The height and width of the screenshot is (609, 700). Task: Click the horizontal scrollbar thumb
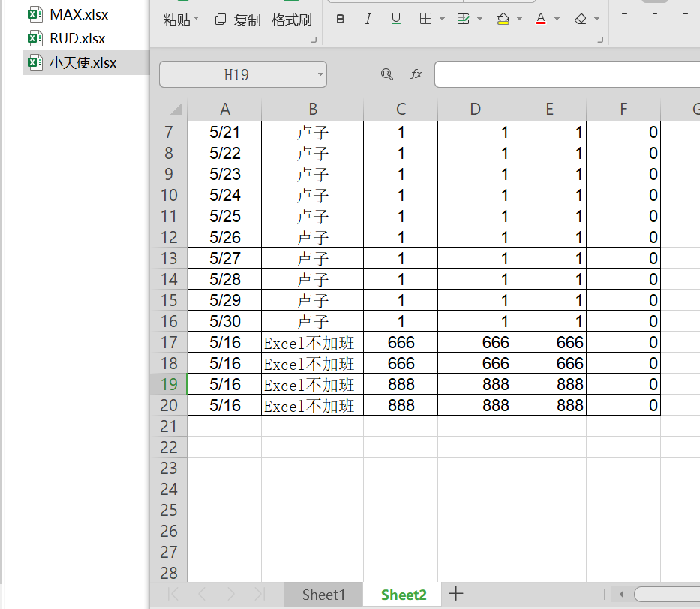coord(667,594)
